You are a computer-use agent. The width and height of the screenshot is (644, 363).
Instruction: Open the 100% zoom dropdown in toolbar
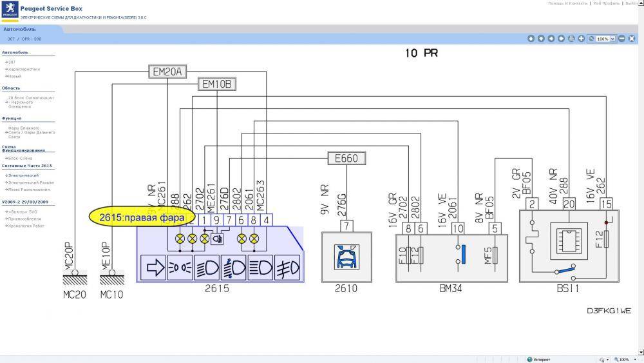pos(612,39)
